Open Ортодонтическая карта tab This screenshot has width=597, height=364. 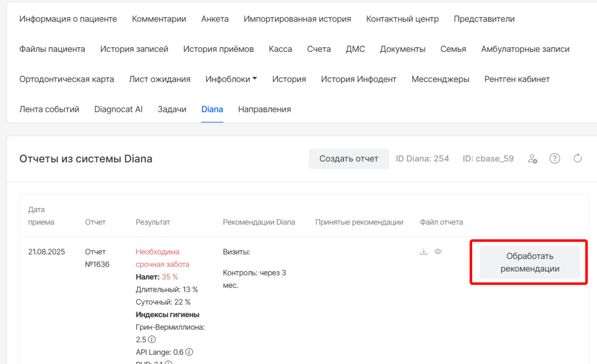[66, 79]
